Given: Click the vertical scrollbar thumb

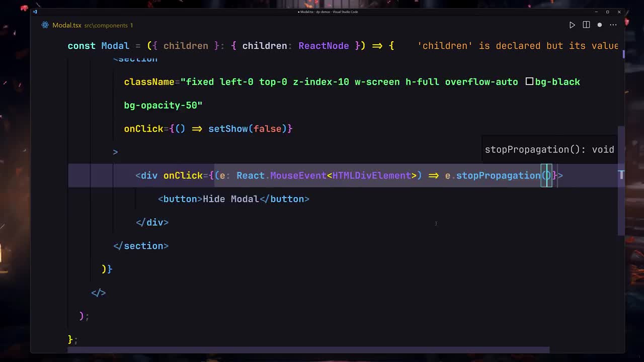Looking at the screenshot, I should 621,181.
